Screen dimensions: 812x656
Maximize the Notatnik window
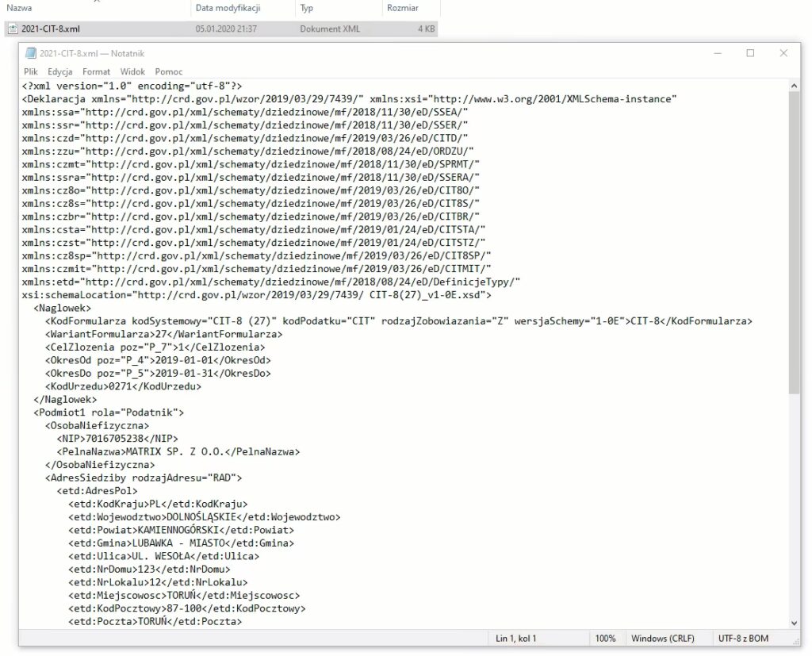point(750,54)
